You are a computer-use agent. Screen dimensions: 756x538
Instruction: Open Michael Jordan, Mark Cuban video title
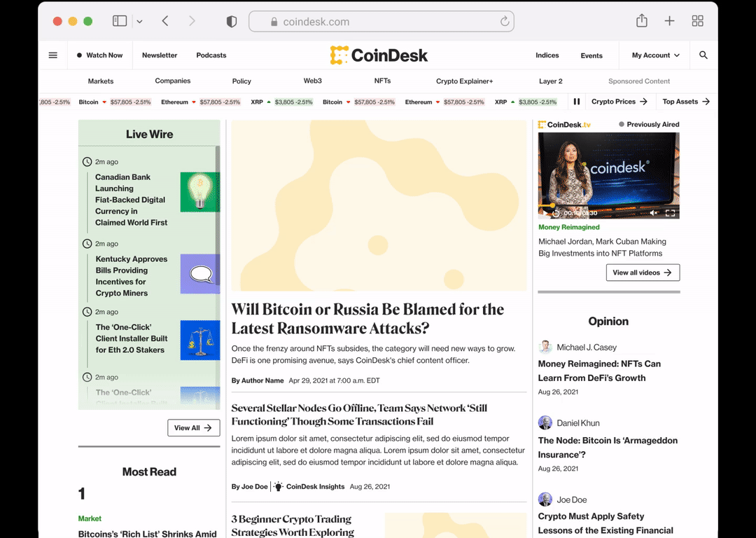point(602,247)
